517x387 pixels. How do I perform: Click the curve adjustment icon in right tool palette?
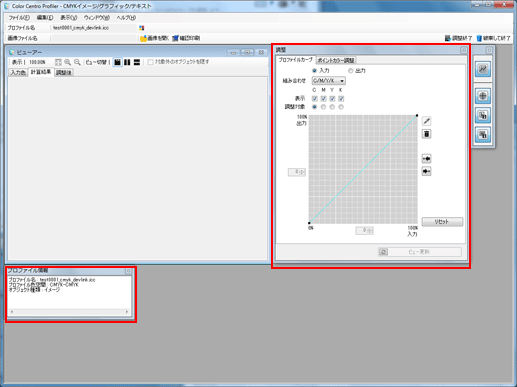click(x=483, y=69)
